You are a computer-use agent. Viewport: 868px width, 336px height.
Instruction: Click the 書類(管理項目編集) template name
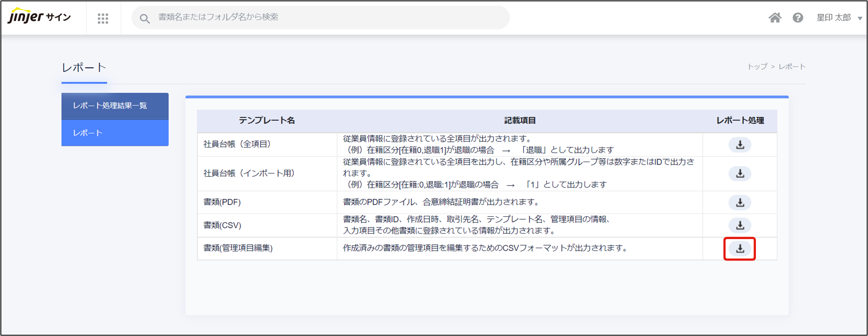238,248
